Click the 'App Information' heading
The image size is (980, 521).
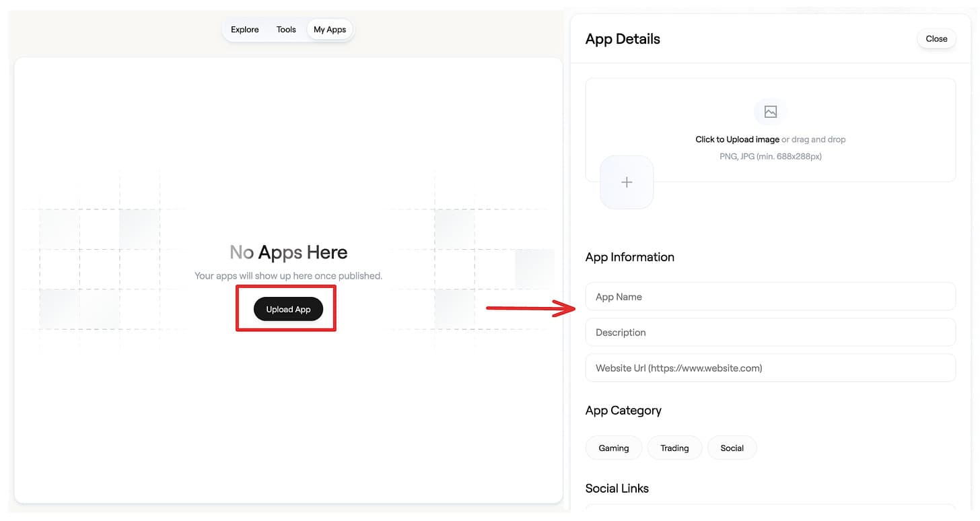pyautogui.click(x=630, y=257)
